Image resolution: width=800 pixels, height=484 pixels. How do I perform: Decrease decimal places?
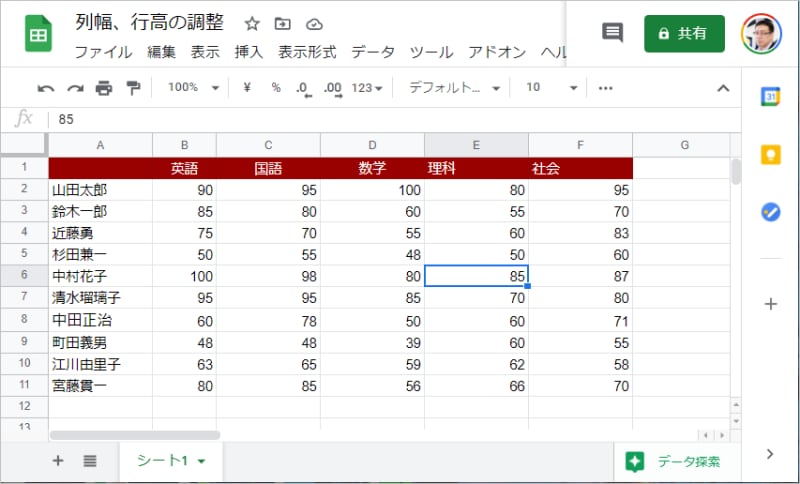point(303,88)
